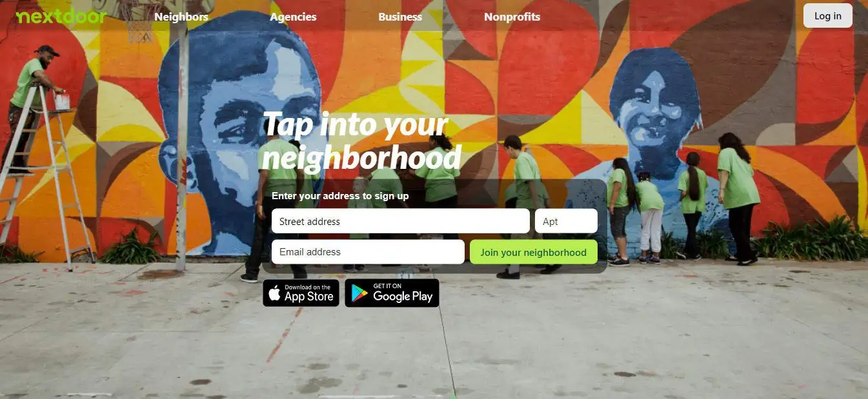
Task: Open the Download on the App Store badge
Action: (x=301, y=293)
